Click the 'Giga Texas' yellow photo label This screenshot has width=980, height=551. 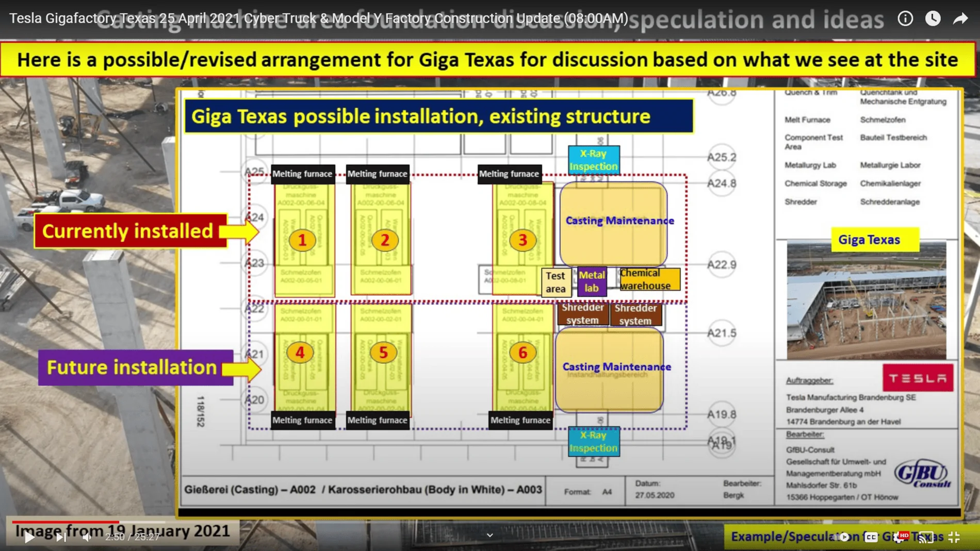tap(875, 240)
